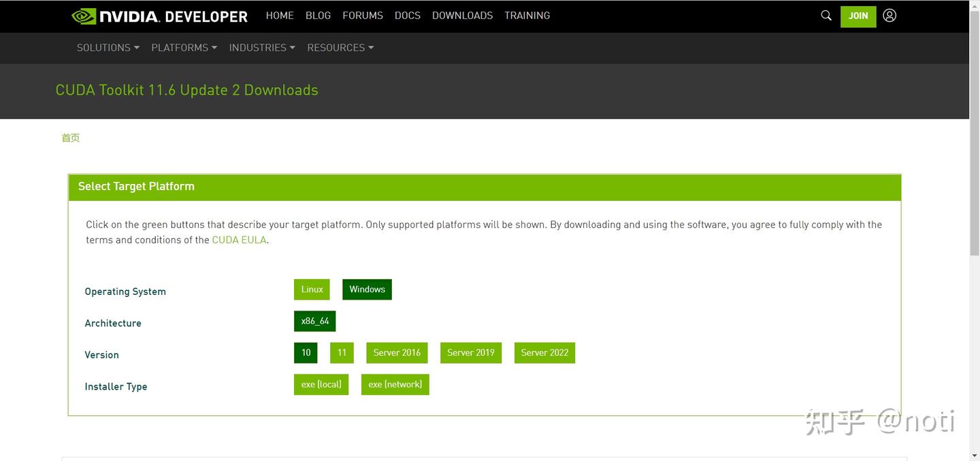Click the CUDA Toolkit 11.6 Update 2 Downloads heading
This screenshot has width=980, height=461.
pyautogui.click(x=187, y=90)
